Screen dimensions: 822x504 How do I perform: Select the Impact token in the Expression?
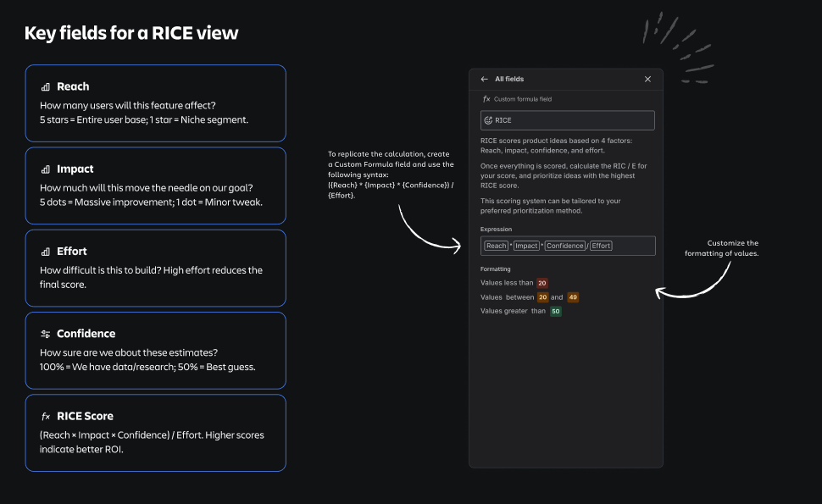click(x=526, y=246)
